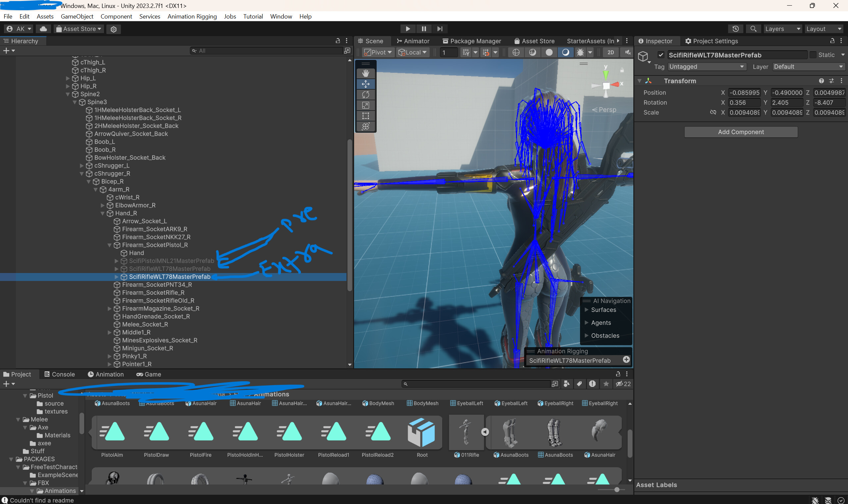Viewport: 848px width, 504px height.
Task: Enable the Static checkbox in the Inspector
Action: pyautogui.click(x=813, y=55)
